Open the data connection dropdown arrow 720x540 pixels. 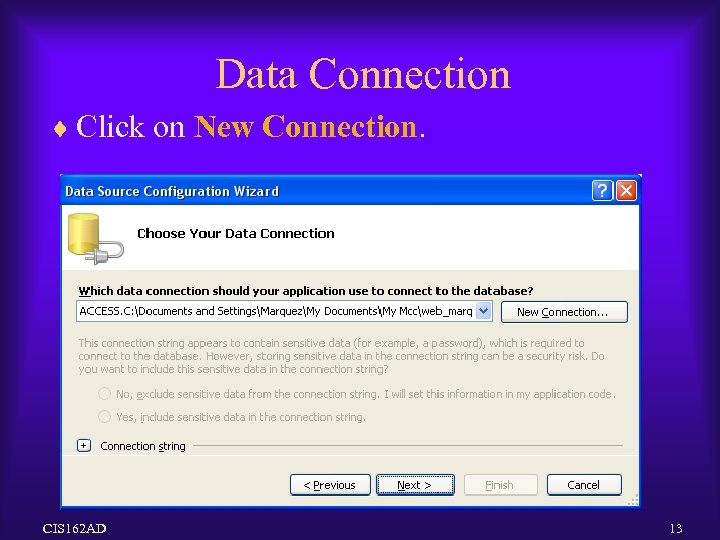[x=483, y=311]
